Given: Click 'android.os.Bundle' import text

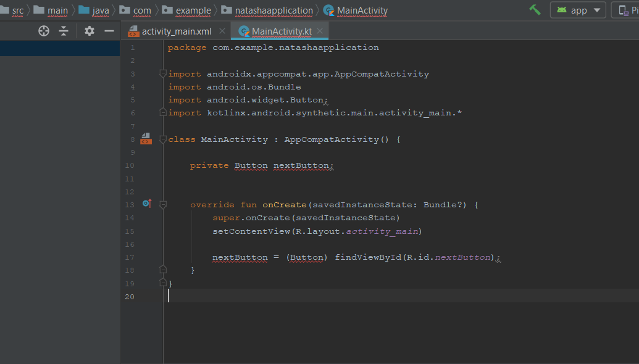Looking at the screenshot, I should (x=254, y=87).
